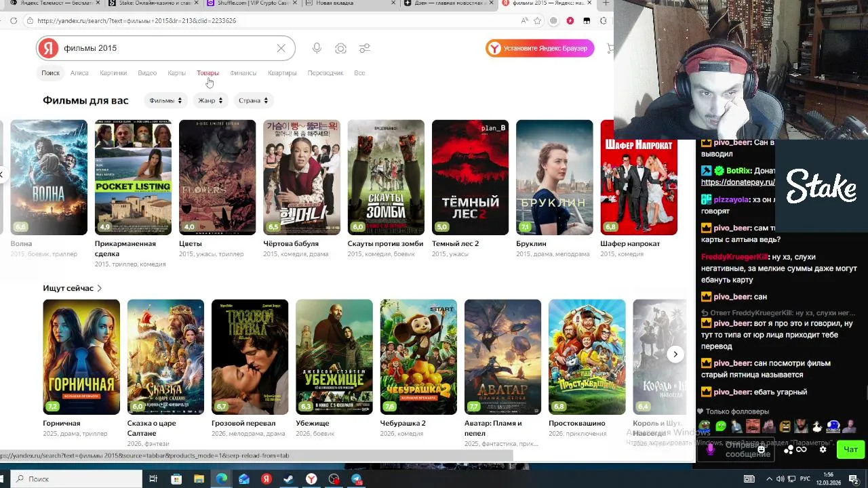868x488 pixels.
Task: Open the Картинки category
Action: tap(113, 73)
